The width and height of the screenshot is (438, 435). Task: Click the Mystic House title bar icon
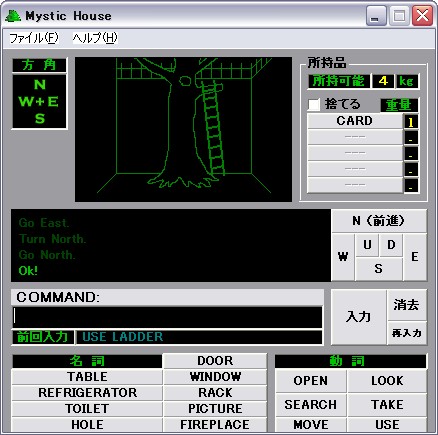pyautogui.click(x=13, y=16)
